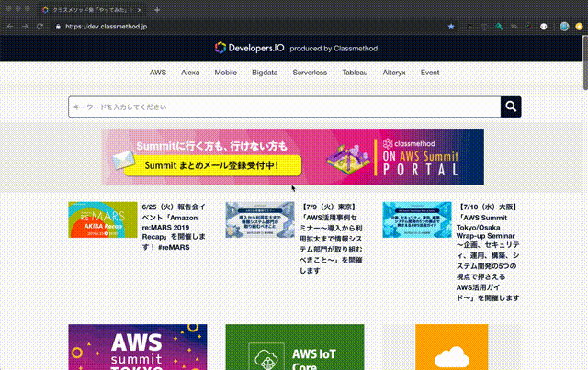
Task: Open the re:MARS AKIBA Recap thumbnail
Action: click(103, 219)
